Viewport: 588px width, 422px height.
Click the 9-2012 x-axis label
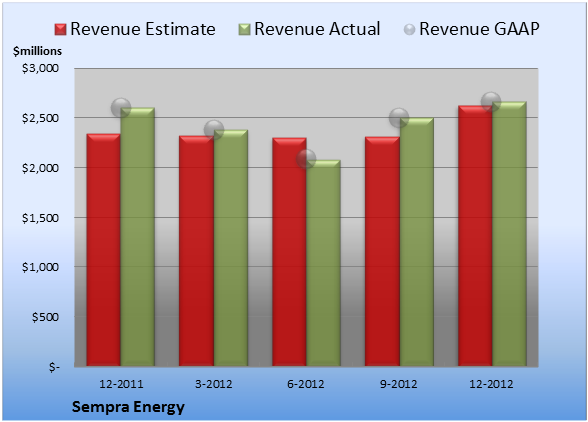coord(399,384)
